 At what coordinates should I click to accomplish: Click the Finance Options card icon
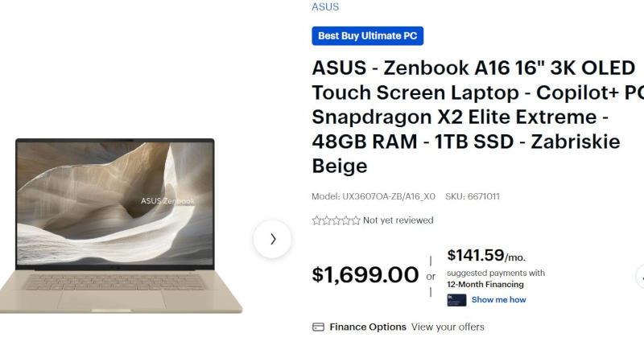point(318,327)
